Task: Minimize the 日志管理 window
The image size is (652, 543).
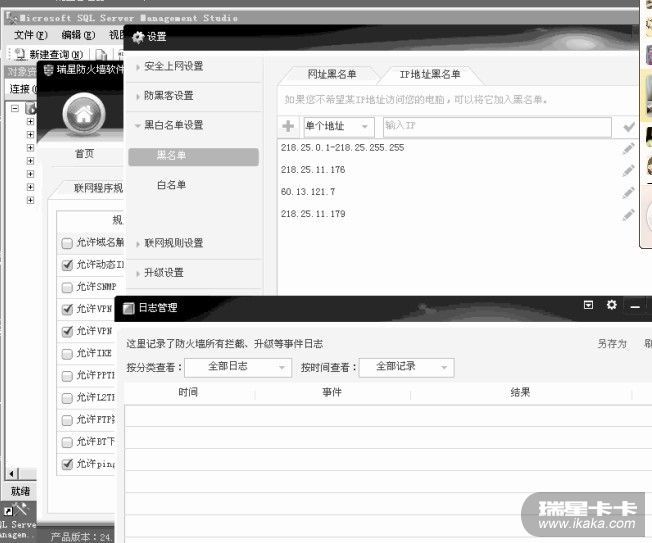Action: pos(635,307)
